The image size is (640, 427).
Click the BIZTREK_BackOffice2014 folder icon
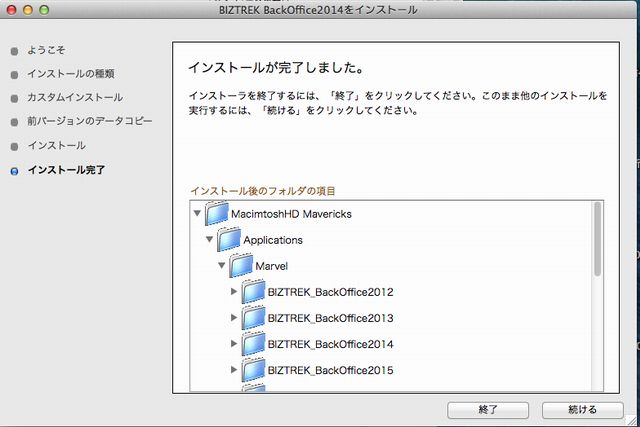(253, 344)
